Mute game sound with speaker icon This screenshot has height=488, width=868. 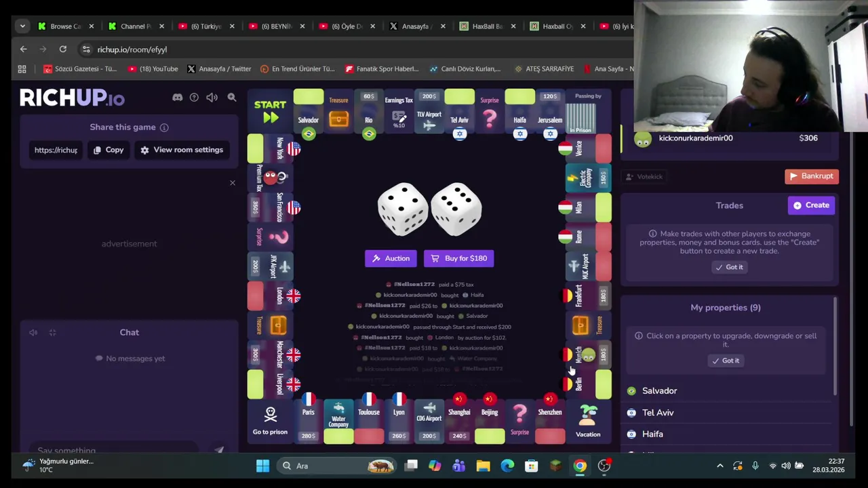212,98
